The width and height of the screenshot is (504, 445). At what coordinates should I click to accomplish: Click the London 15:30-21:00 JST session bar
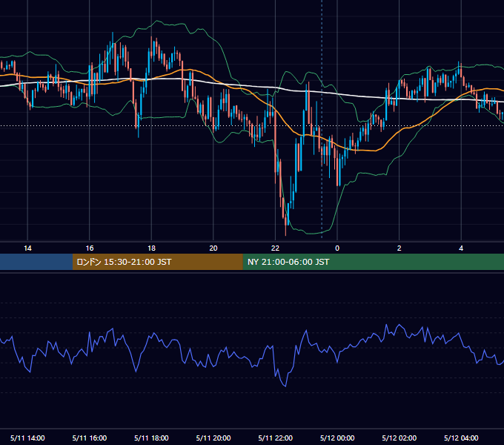(157, 262)
